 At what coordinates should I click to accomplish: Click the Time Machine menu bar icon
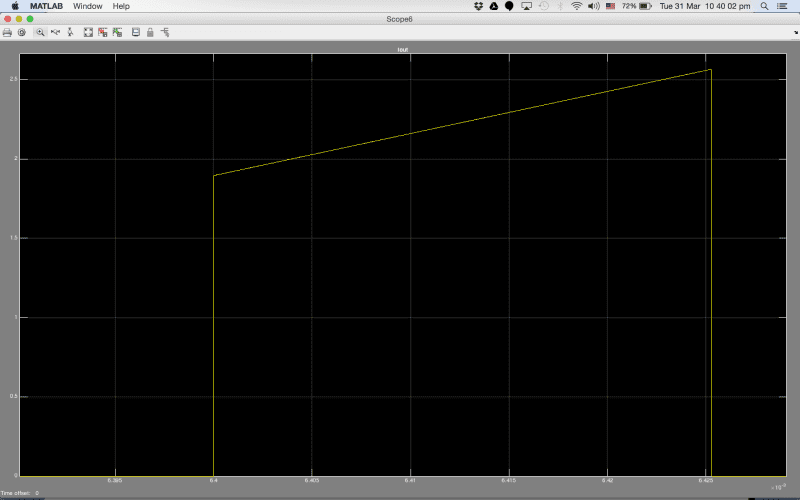[544, 6]
